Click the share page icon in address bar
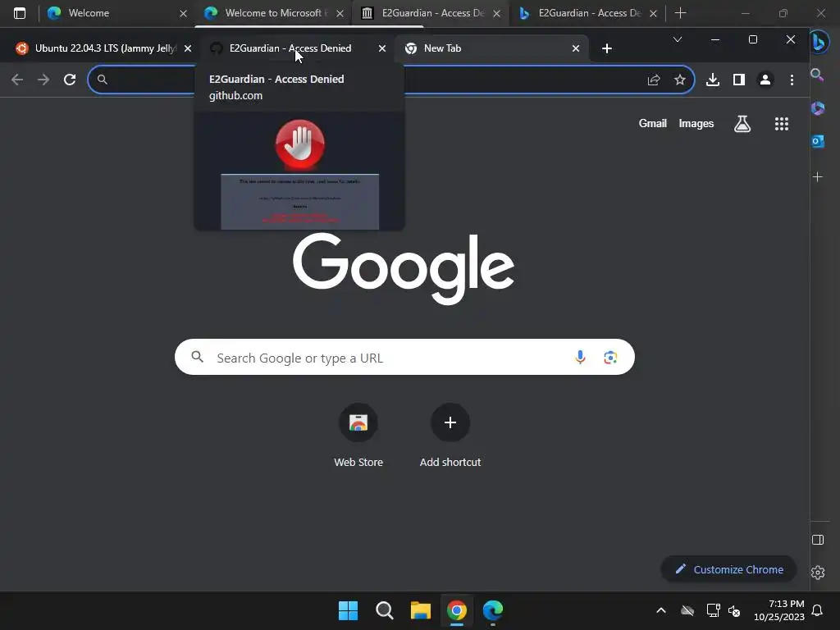Image resolution: width=840 pixels, height=630 pixels. 654,80
